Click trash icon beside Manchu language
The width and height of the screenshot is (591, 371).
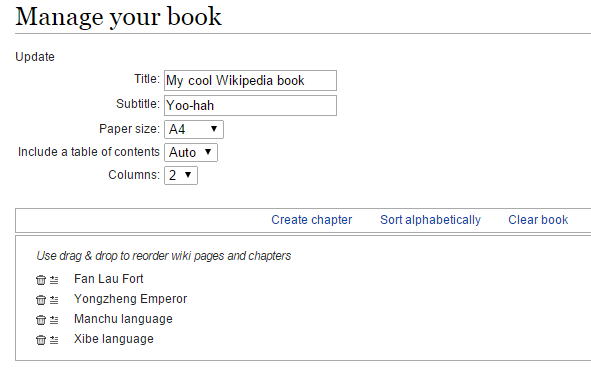(x=41, y=320)
